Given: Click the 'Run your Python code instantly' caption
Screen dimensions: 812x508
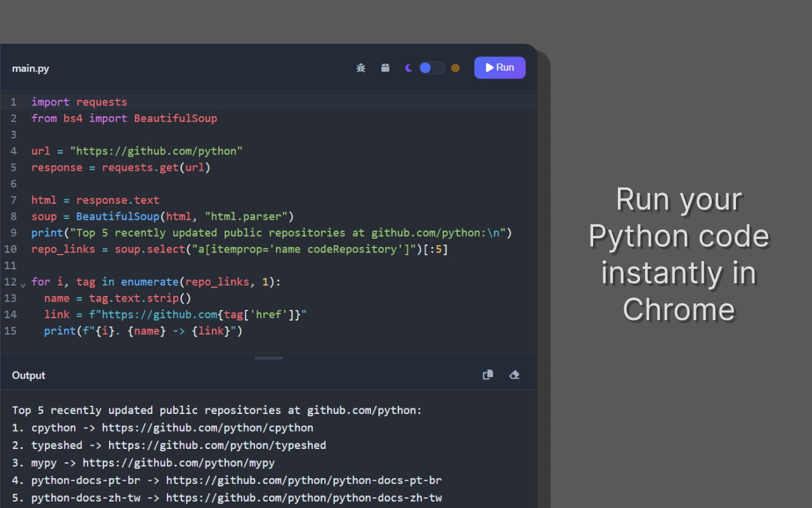Looking at the screenshot, I should 679,254.
